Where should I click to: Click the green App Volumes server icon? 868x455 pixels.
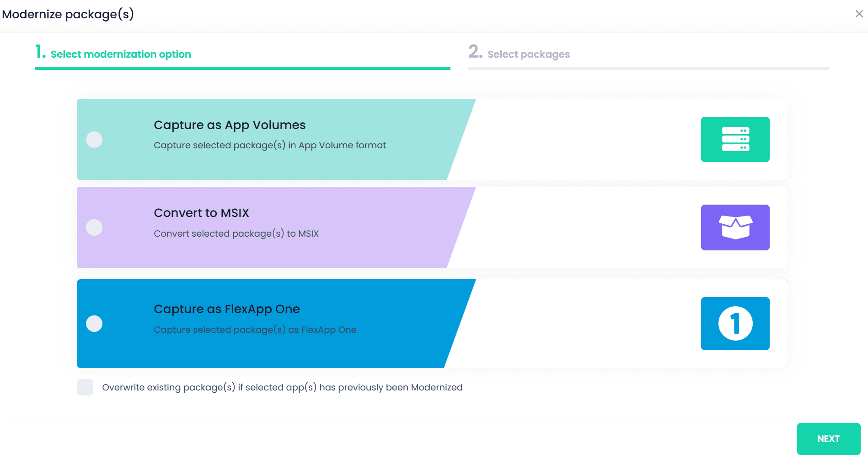click(735, 139)
